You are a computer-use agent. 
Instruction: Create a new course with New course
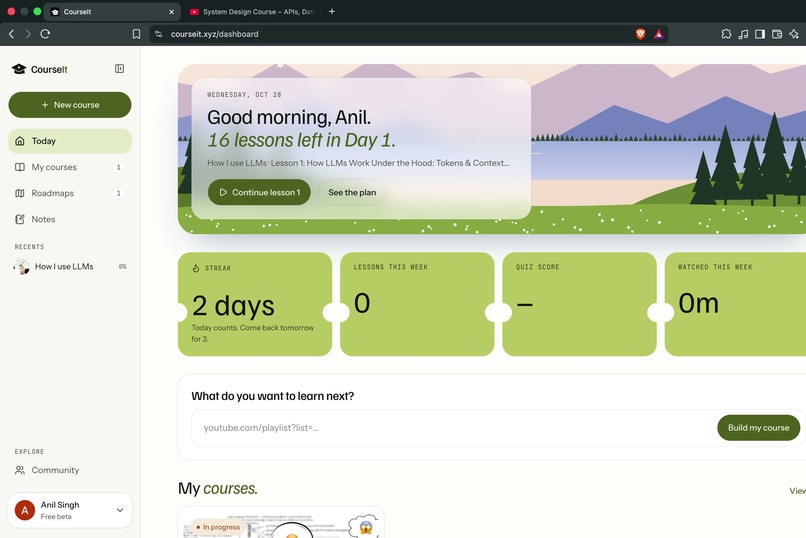click(70, 105)
